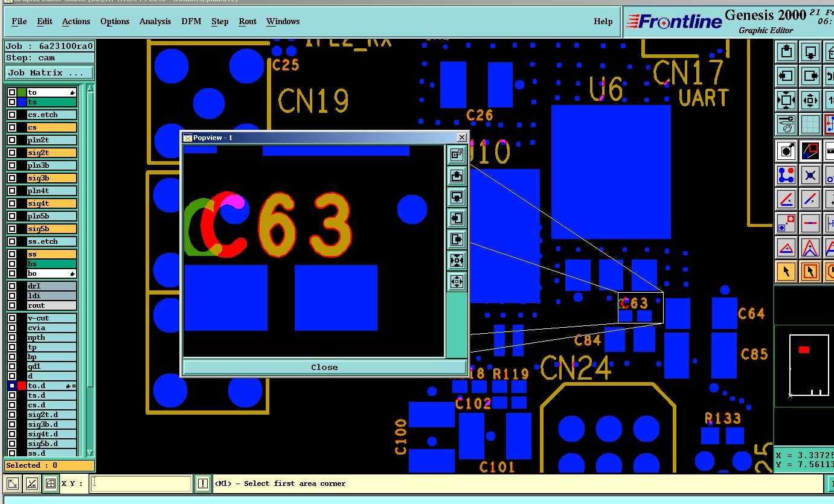Toggle display checkbox for layer 'ss'
The width and height of the screenshot is (834, 504).
click(12, 254)
